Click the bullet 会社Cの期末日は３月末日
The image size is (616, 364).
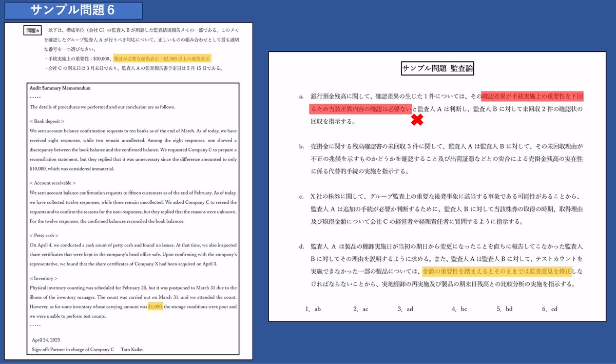tap(133, 68)
